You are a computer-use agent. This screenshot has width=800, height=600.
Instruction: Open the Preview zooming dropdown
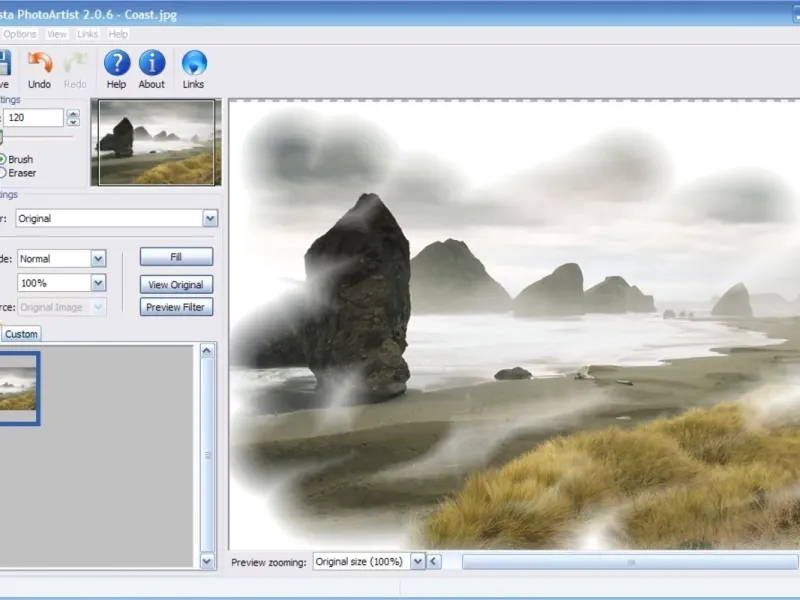tap(417, 562)
